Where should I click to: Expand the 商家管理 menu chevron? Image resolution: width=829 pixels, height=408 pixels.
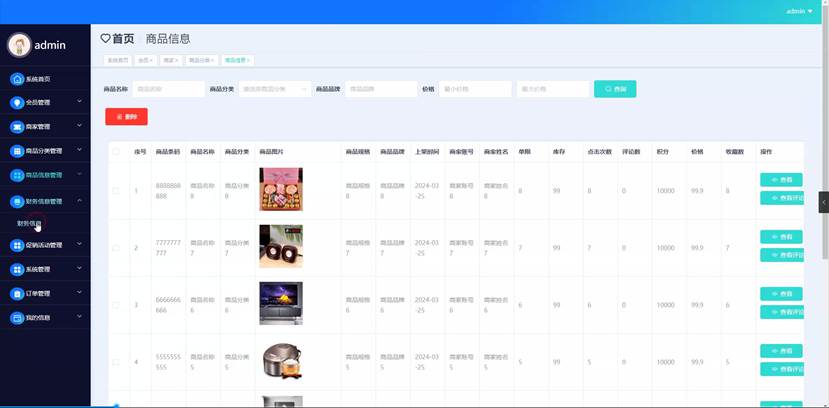(79, 125)
